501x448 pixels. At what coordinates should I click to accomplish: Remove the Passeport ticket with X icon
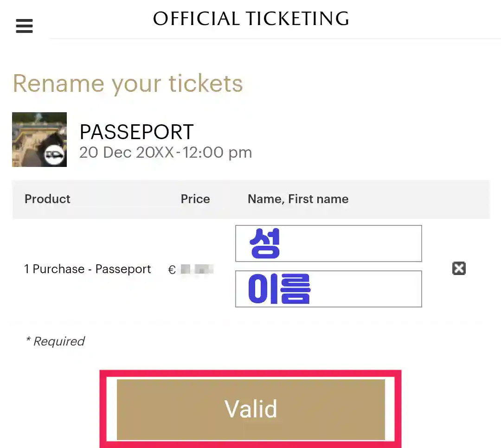(459, 269)
